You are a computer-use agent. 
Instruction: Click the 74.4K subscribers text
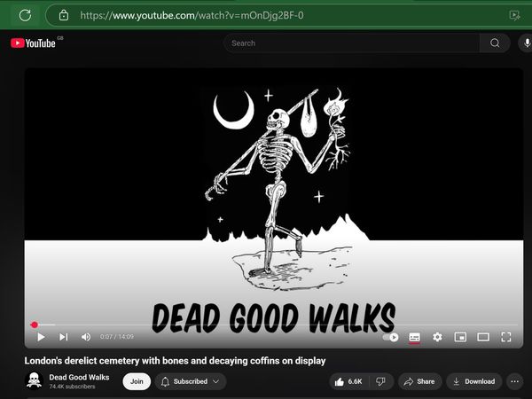(72, 387)
